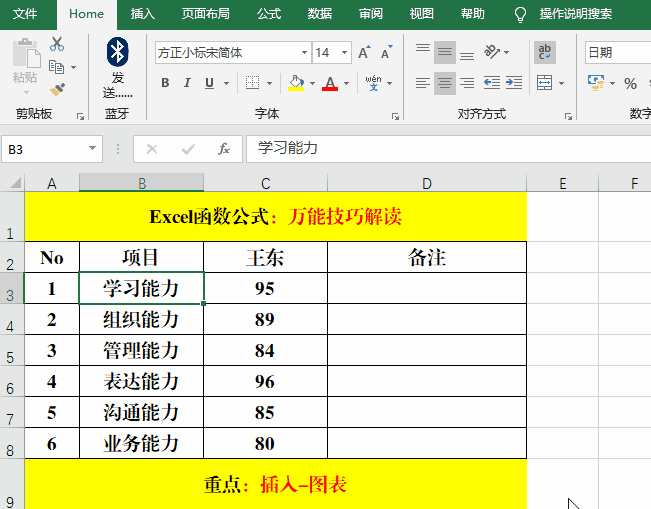Select the cell 沟通能力
651x509 pixels.
pos(141,412)
